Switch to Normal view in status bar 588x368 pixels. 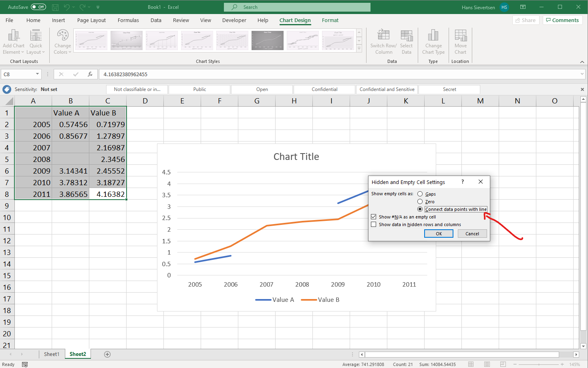(x=471, y=364)
